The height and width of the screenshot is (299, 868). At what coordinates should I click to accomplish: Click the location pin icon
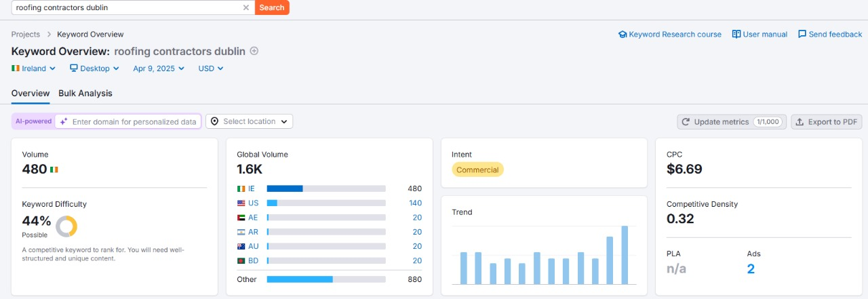click(215, 121)
